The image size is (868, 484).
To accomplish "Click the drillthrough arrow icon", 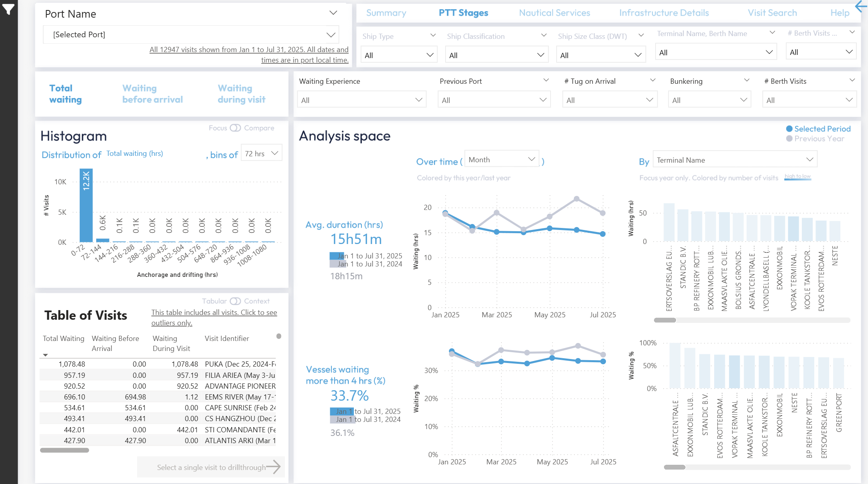I will click(273, 467).
